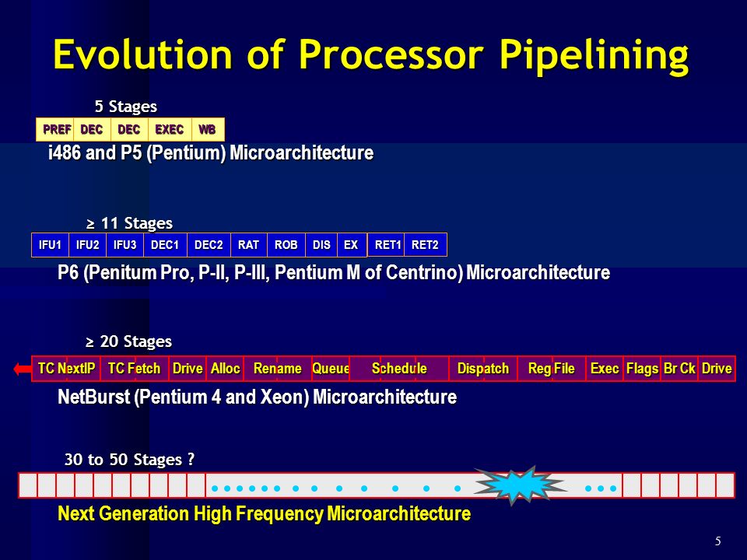Click the DEC2 stage box
747x560 pixels.
(x=209, y=245)
